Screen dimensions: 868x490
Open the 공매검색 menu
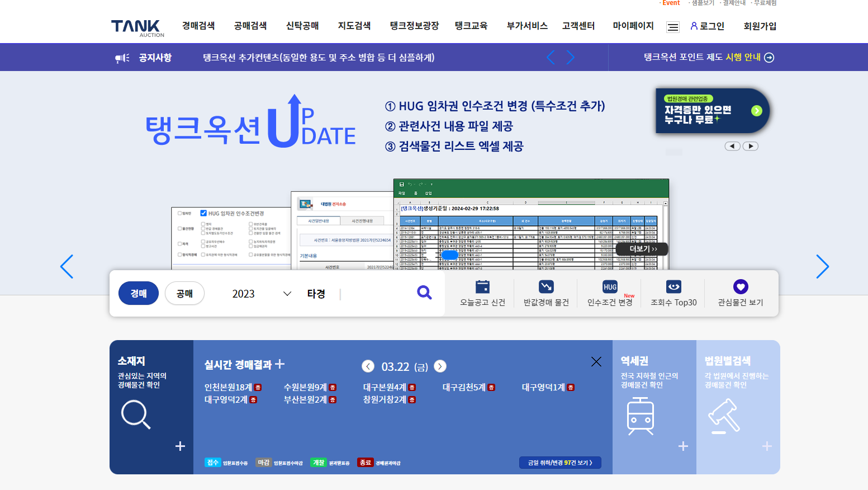click(x=250, y=26)
